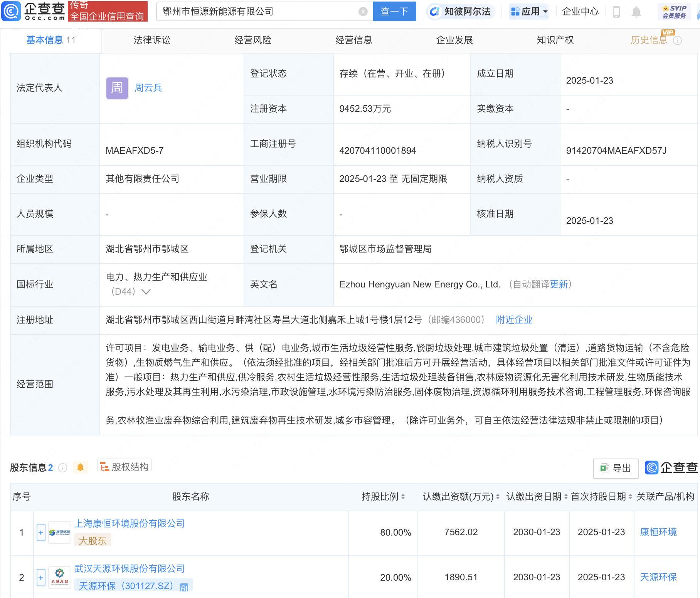Open notifications bell in header
This screenshot has height=598, width=700.
coord(636,12)
